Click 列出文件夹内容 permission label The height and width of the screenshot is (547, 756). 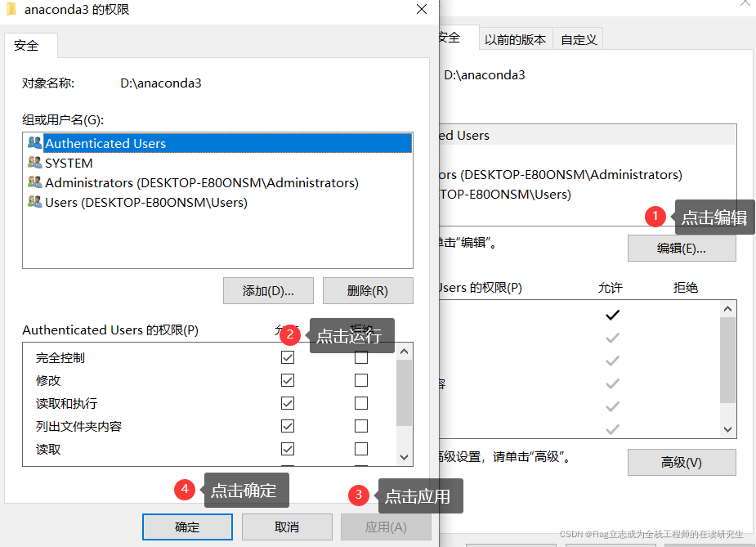tap(78, 426)
